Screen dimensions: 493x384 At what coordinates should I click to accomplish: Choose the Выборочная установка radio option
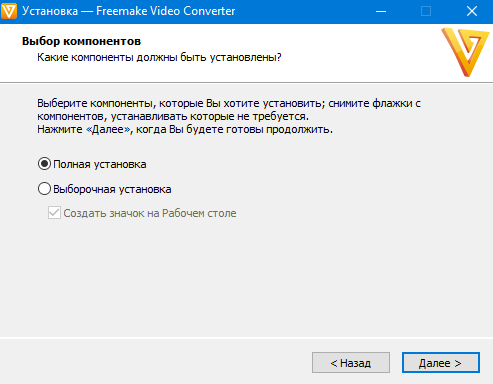pos(44,189)
